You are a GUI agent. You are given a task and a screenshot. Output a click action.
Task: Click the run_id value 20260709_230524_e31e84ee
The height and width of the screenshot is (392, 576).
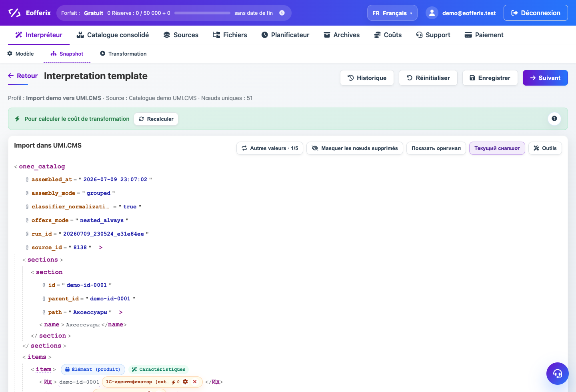[104, 234]
